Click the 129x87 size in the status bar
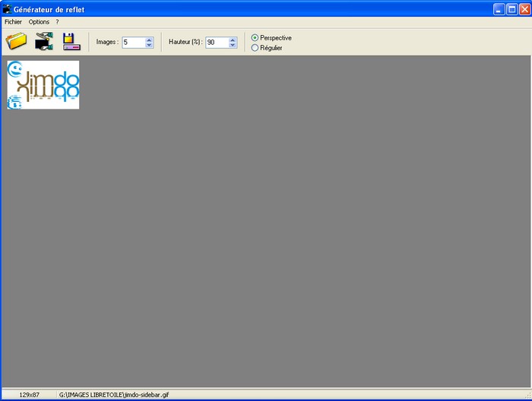The height and width of the screenshot is (401, 532). pyautogui.click(x=29, y=395)
